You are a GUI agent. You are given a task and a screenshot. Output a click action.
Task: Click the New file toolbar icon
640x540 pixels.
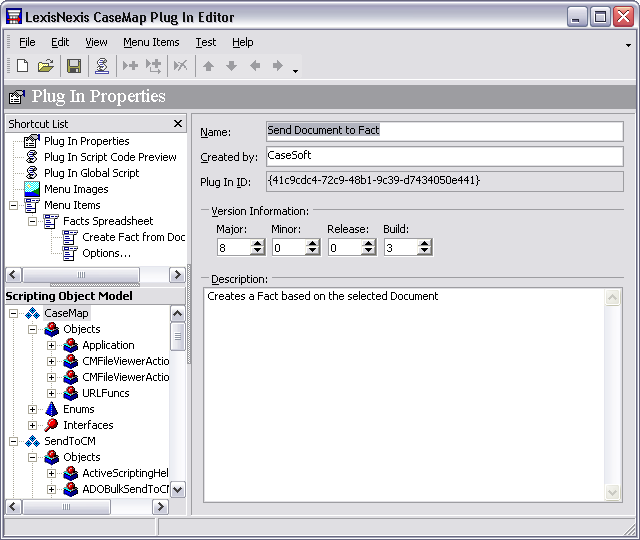[22, 66]
